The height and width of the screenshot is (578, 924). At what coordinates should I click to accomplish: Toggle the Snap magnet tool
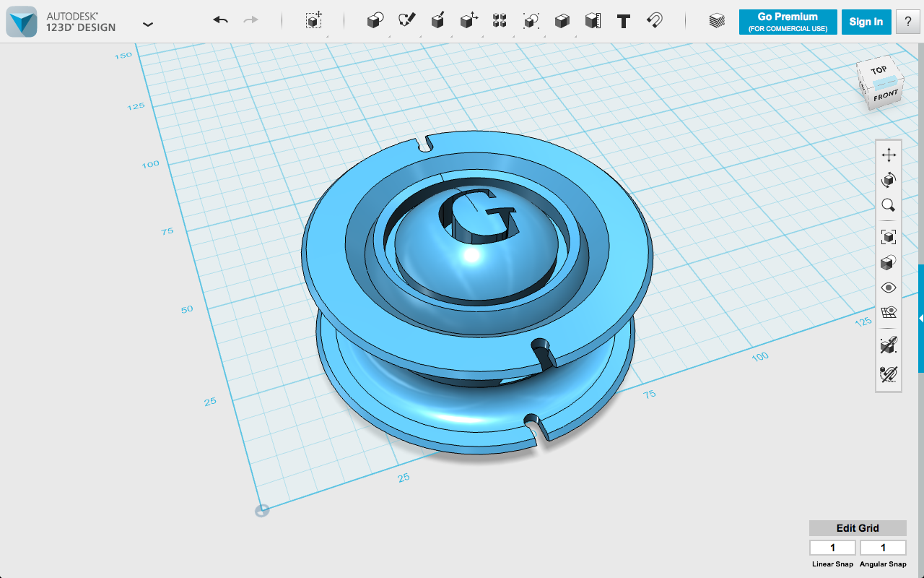[655, 21]
